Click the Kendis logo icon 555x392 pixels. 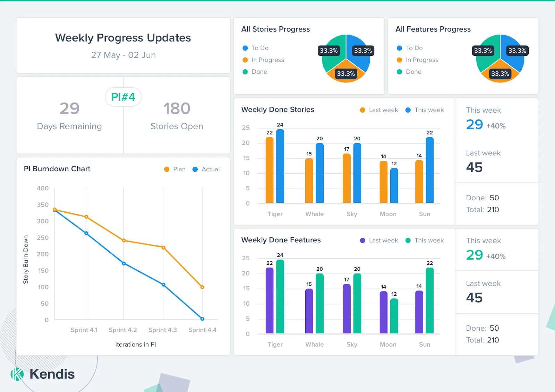pos(17,374)
